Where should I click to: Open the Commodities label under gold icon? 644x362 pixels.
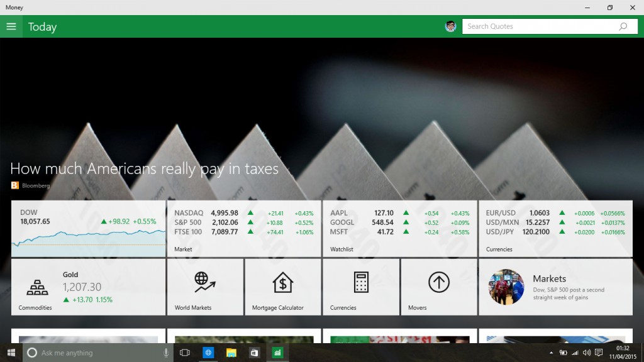pos(35,308)
